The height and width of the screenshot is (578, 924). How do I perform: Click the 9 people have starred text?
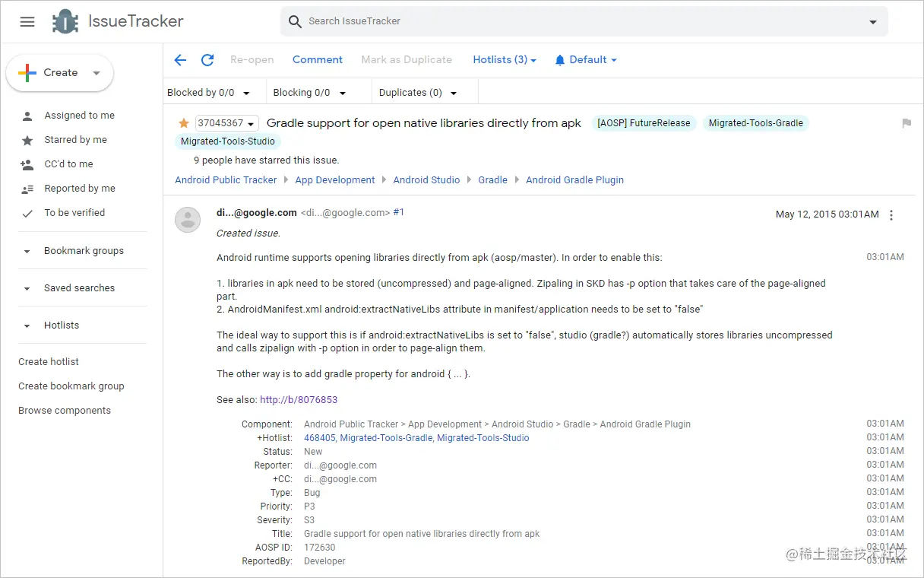pyautogui.click(x=267, y=160)
